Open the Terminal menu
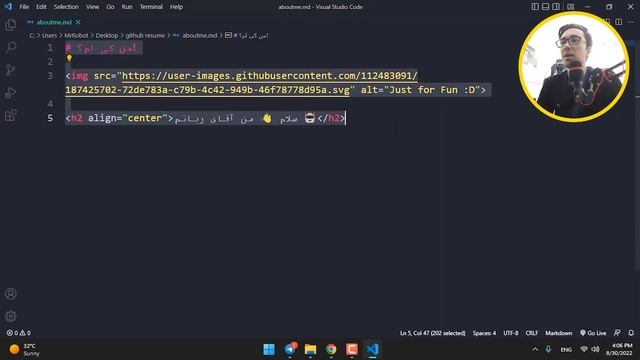The width and height of the screenshot is (640, 360). [151, 7]
